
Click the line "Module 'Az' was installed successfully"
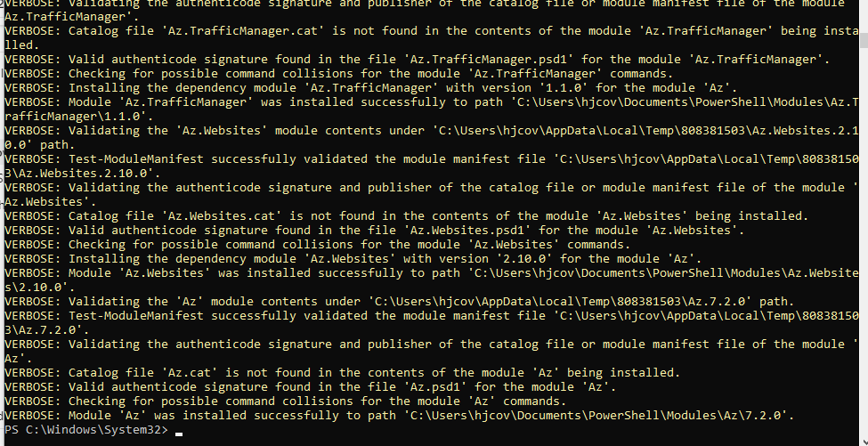pyautogui.click(x=400, y=416)
